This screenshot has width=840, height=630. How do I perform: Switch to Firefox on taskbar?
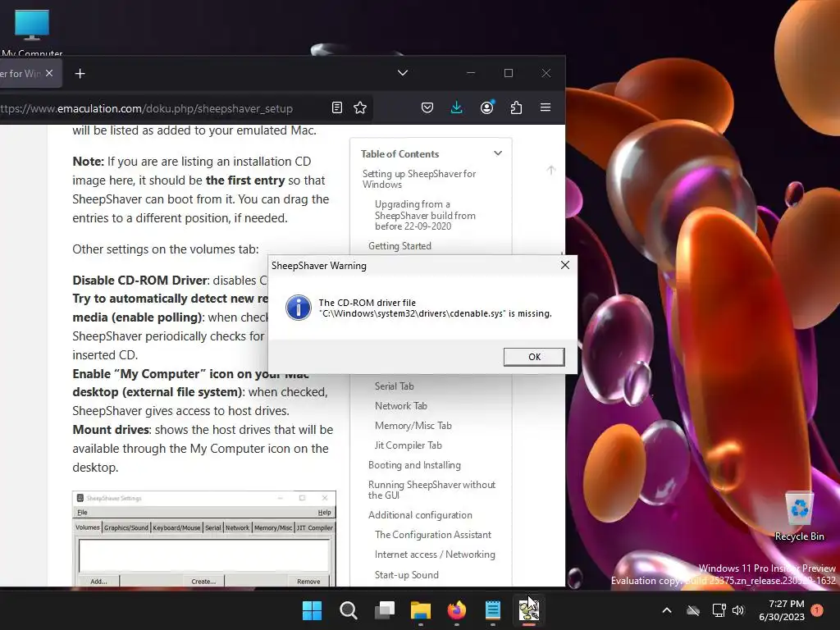(x=457, y=610)
